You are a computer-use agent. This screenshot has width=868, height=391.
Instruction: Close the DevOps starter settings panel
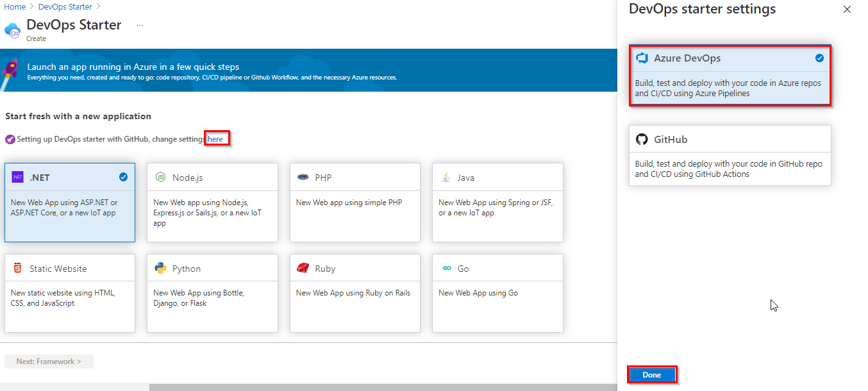847,10
